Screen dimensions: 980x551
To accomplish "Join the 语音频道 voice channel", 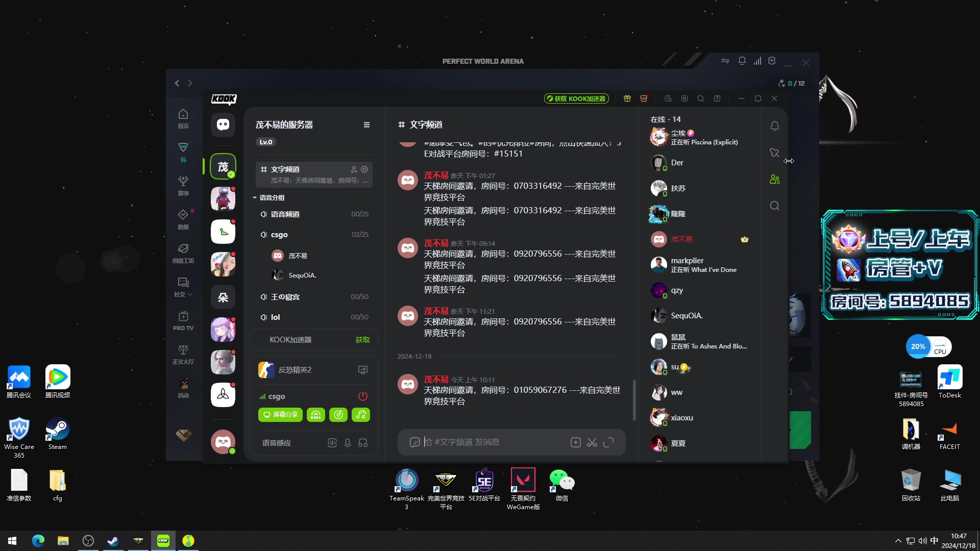I will 314,214.
